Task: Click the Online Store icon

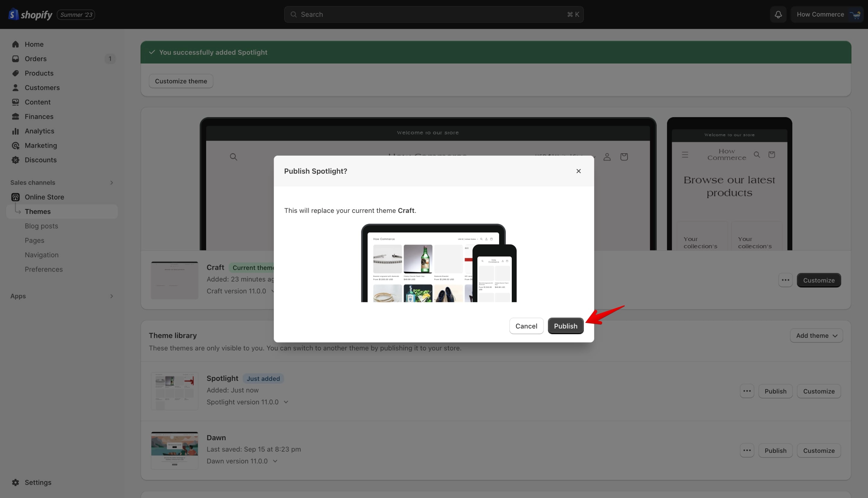Action: (15, 197)
